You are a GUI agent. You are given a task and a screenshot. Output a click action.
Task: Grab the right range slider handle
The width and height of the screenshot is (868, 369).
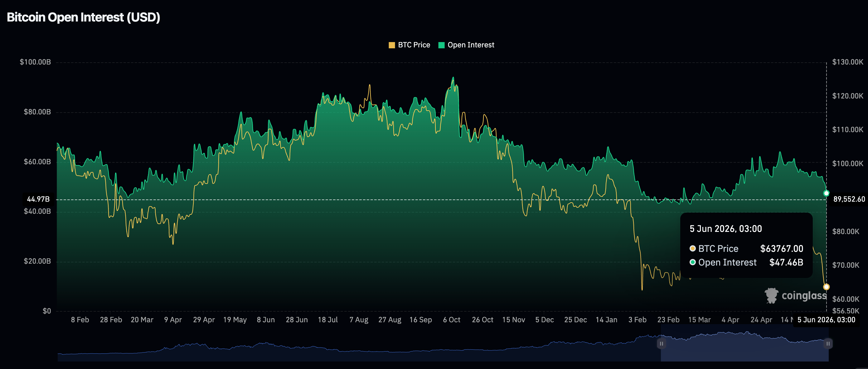(828, 343)
